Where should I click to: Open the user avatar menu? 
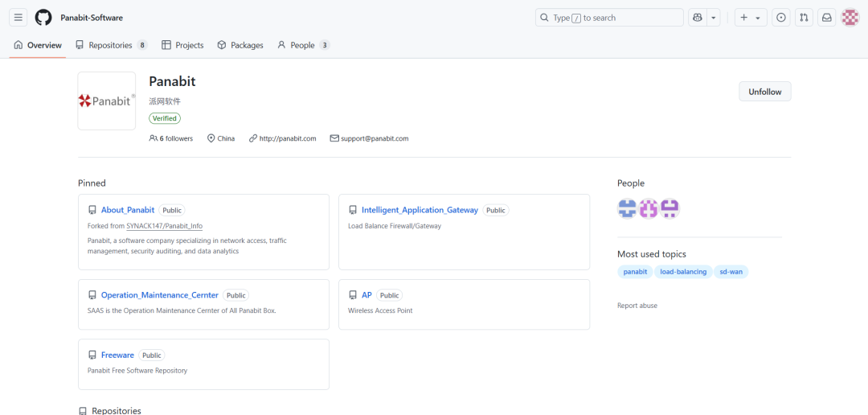[850, 18]
